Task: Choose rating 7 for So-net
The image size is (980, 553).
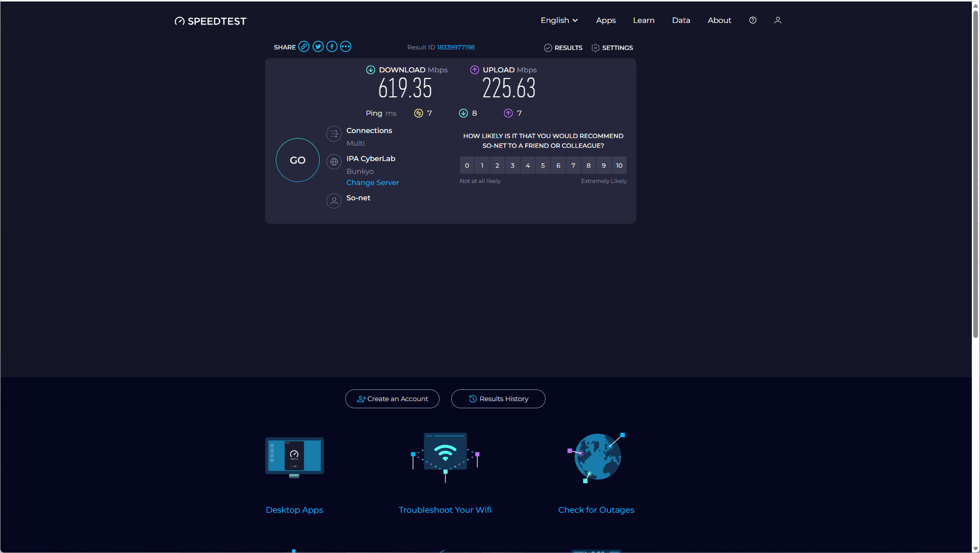Action: pyautogui.click(x=573, y=166)
